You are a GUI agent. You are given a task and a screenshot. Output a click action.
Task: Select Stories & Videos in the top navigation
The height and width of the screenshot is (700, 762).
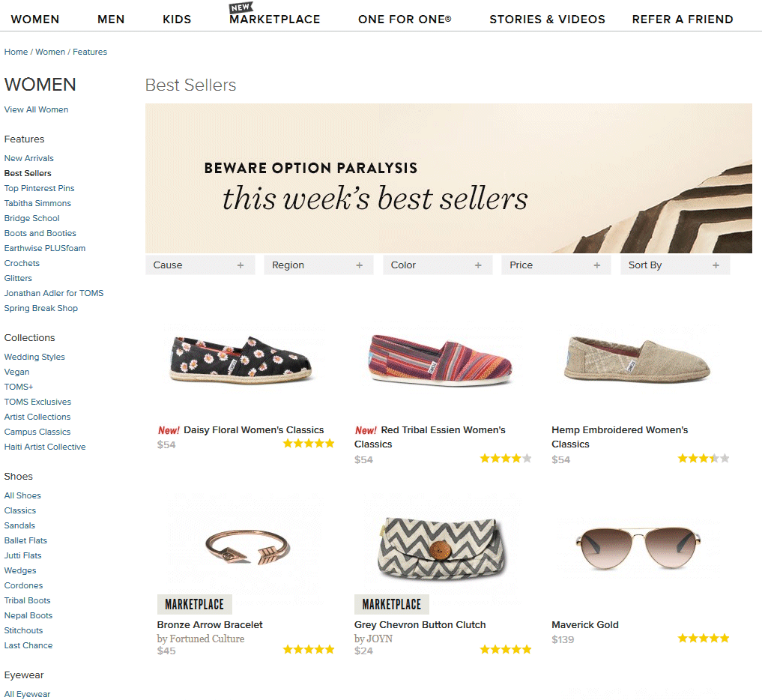coord(547,19)
